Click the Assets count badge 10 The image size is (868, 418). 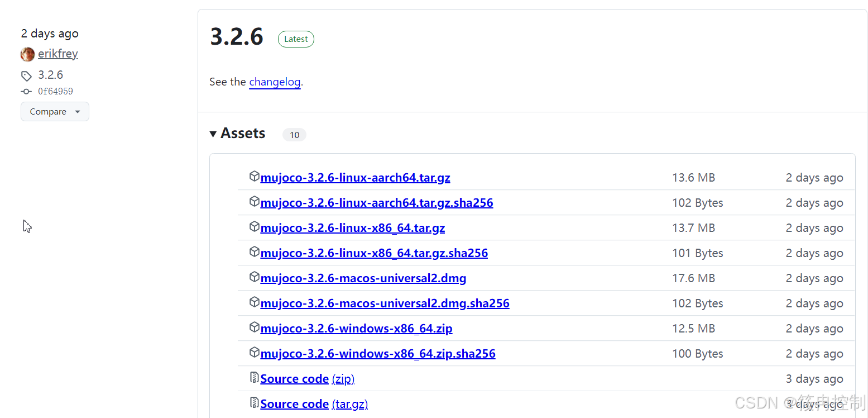(x=294, y=135)
